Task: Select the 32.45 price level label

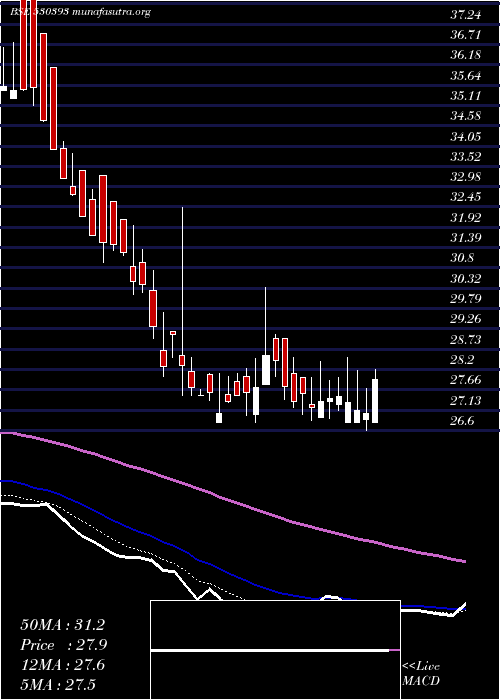Action: tap(465, 197)
